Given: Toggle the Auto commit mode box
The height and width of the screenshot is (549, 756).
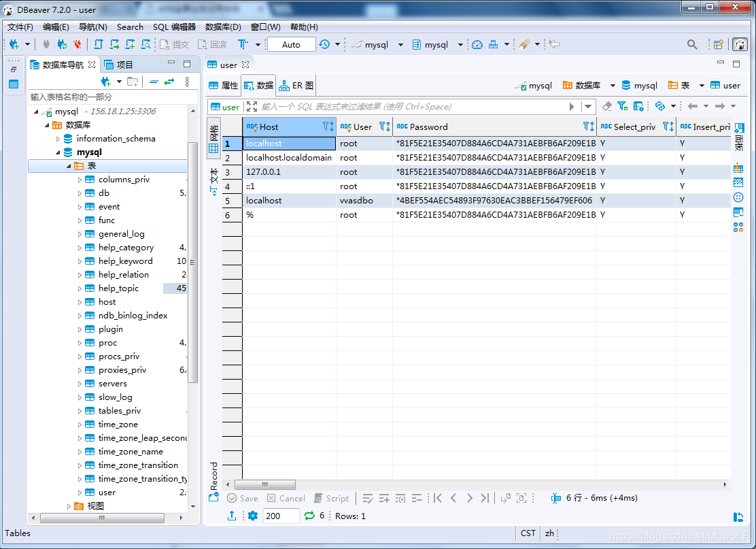Looking at the screenshot, I should coord(291,44).
